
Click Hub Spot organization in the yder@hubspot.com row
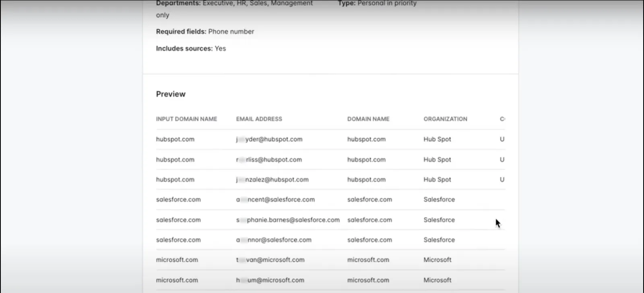(x=437, y=139)
